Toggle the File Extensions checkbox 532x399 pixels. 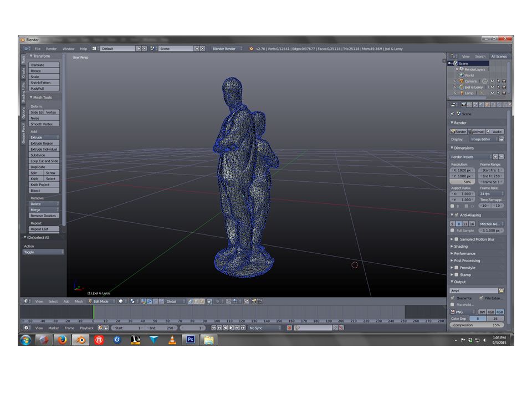(x=481, y=298)
